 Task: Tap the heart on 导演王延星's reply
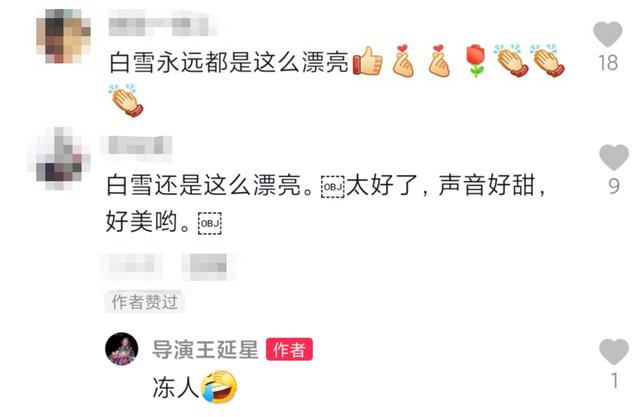pos(613,351)
